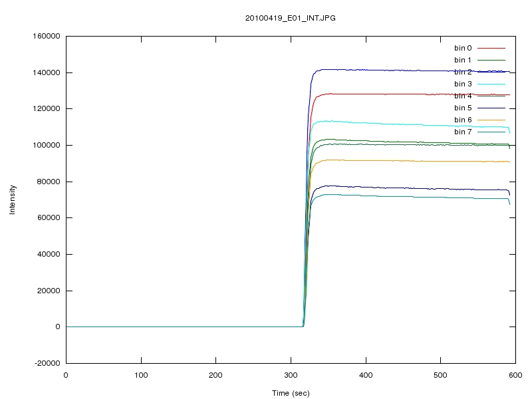Click the 'bin 4' legend label
Screen dimensions: 532x399
463,96
